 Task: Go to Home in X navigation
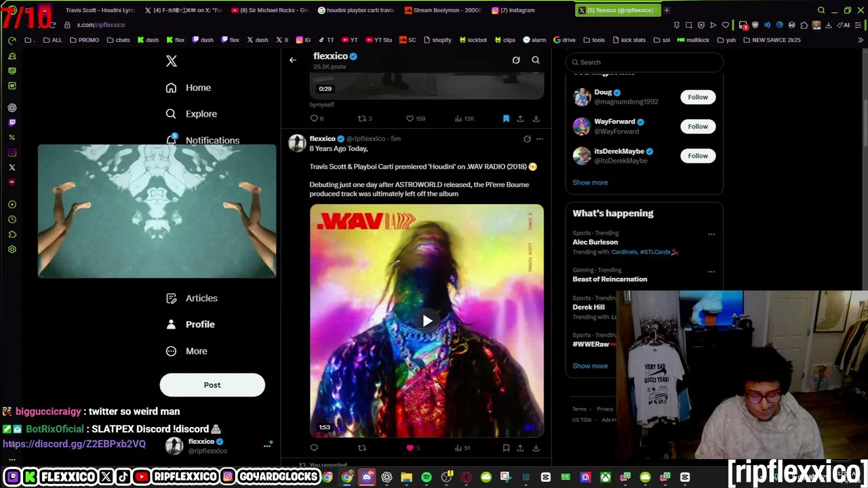click(x=189, y=87)
